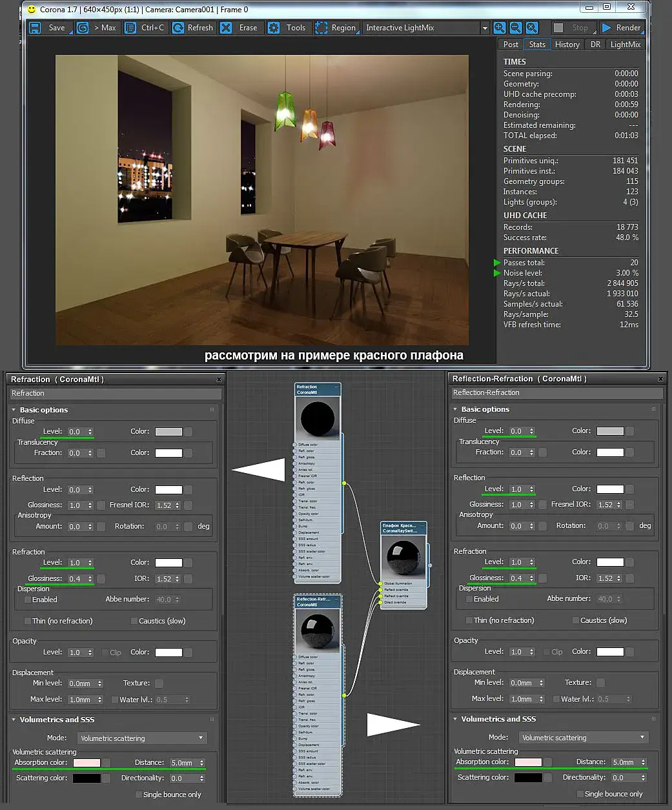Enable Dispersion in the Reflection-Refraction panel
Viewport: 672px width, 810px height.
coord(469,600)
